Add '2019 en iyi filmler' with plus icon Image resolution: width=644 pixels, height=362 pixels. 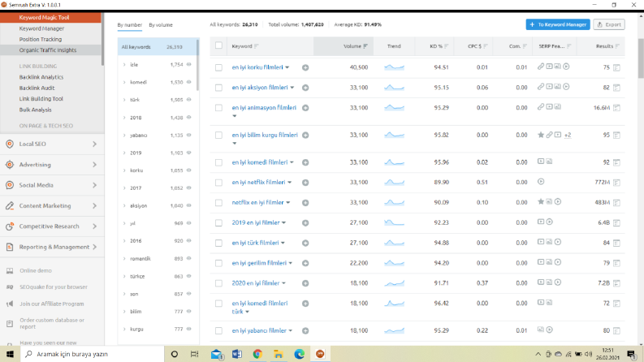pyautogui.click(x=305, y=223)
